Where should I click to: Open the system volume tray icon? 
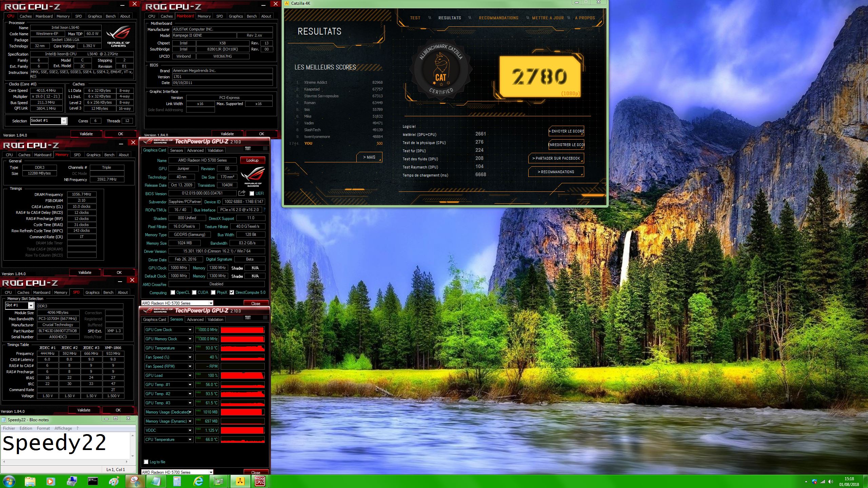[x=830, y=482]
